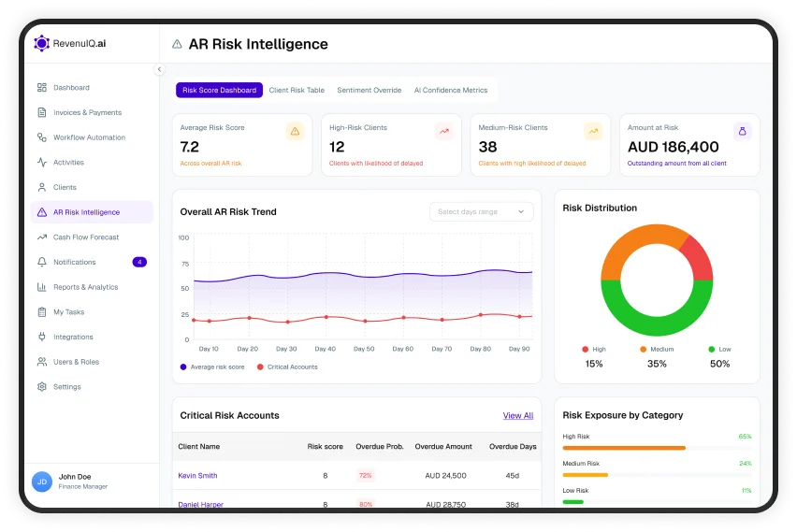
Task: Click High-Risk Clients trend arrow icon
Action: (444, 131)
